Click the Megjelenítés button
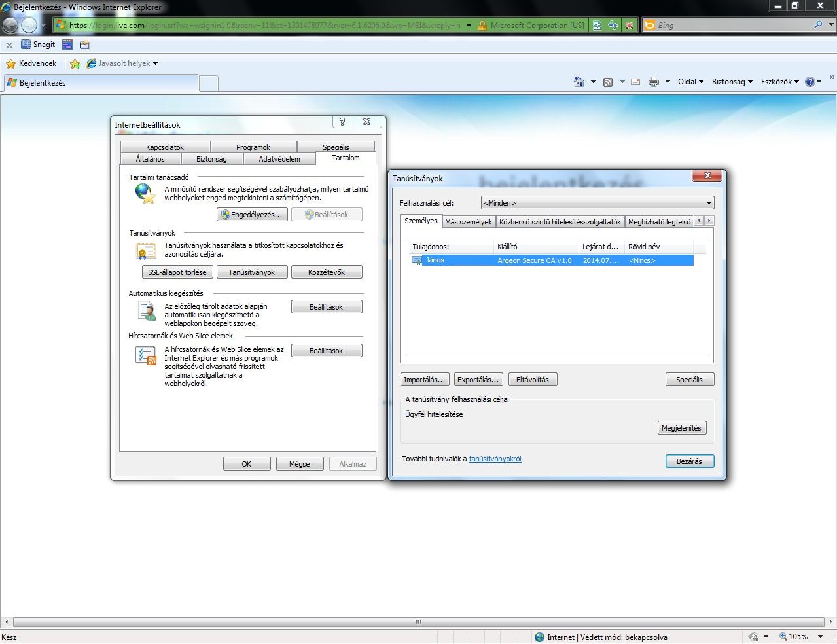This screenshot has width=837, height=644. click(681, 428)
